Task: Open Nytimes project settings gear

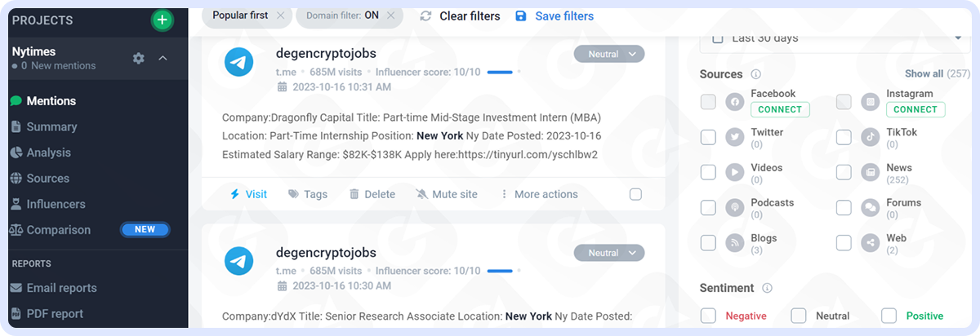Action: coord(139,58)
